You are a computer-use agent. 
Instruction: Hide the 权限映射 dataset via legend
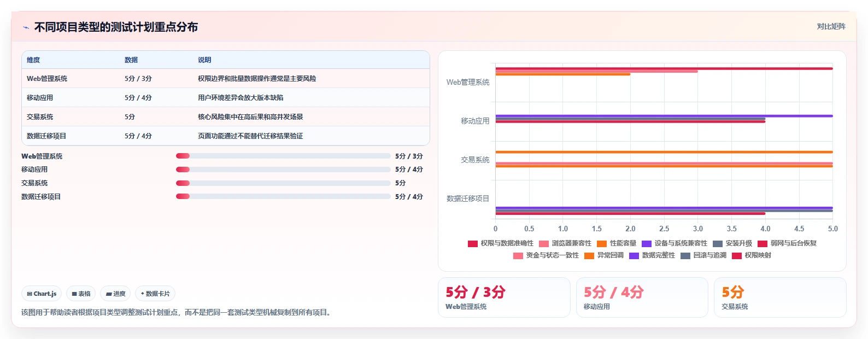752,255
